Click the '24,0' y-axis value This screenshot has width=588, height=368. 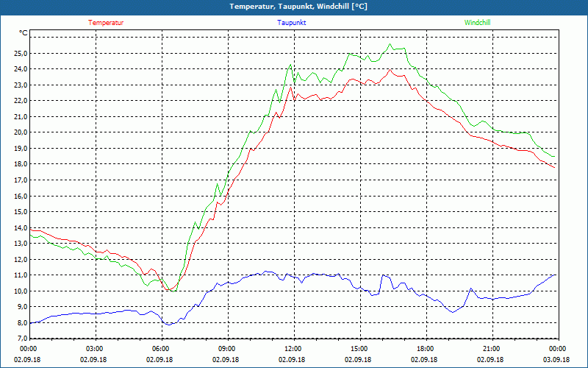[21, 69]
